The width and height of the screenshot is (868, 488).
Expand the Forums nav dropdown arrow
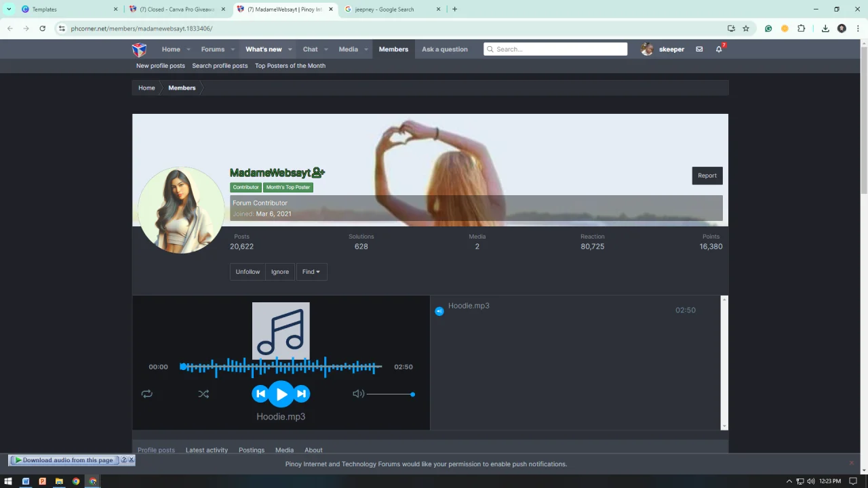click(233, 49)
